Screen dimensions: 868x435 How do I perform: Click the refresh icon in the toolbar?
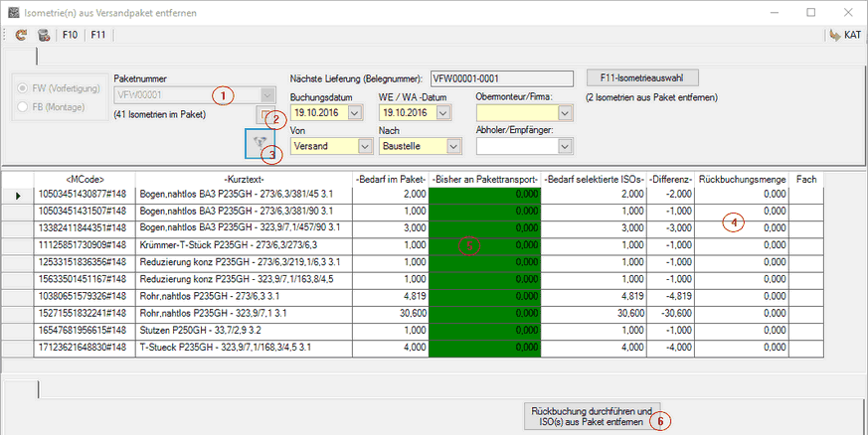tap(21, 35)
